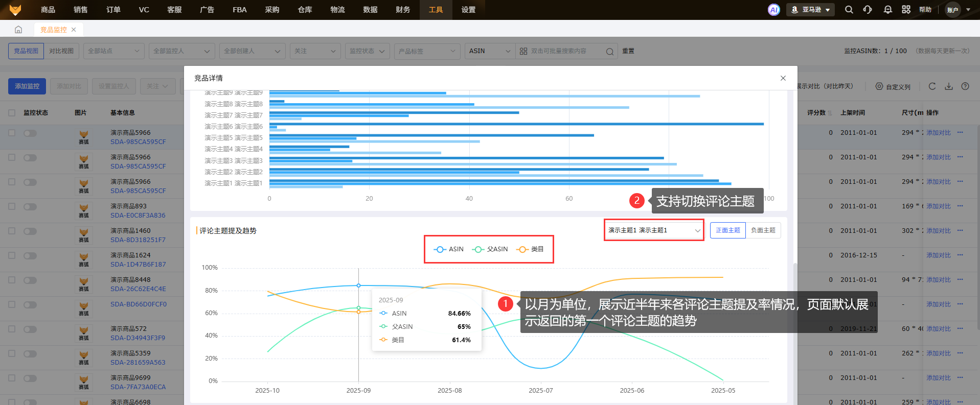
Task: Open the 工具 top menu
Action: pyautogui.click(x=436, y=10)
